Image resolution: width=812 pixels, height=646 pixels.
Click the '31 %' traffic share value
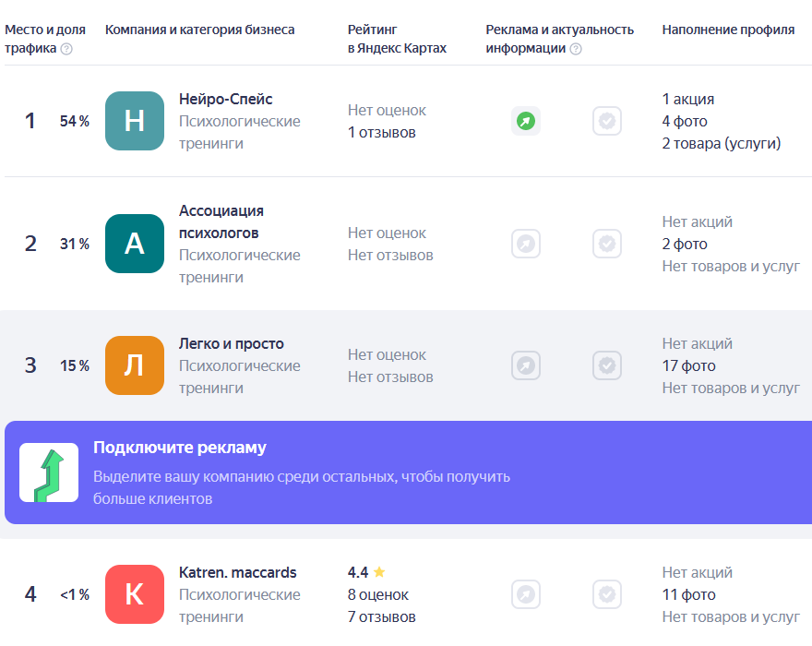click(x=75, y=244)
